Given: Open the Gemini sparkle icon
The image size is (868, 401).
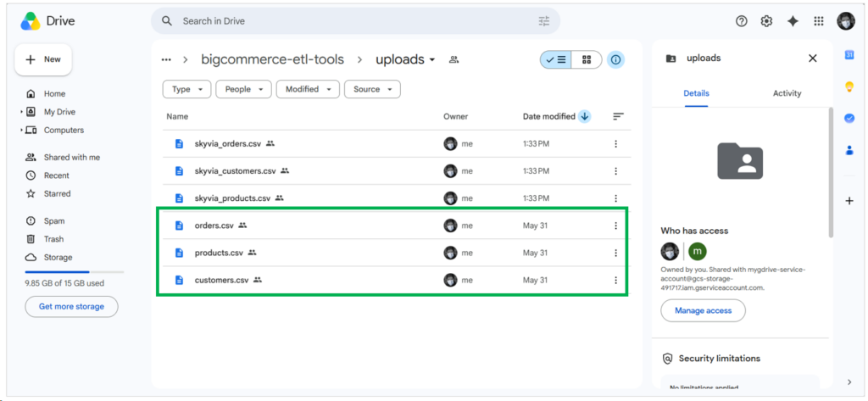Looking at the screenshot, I should pos(793,21).
